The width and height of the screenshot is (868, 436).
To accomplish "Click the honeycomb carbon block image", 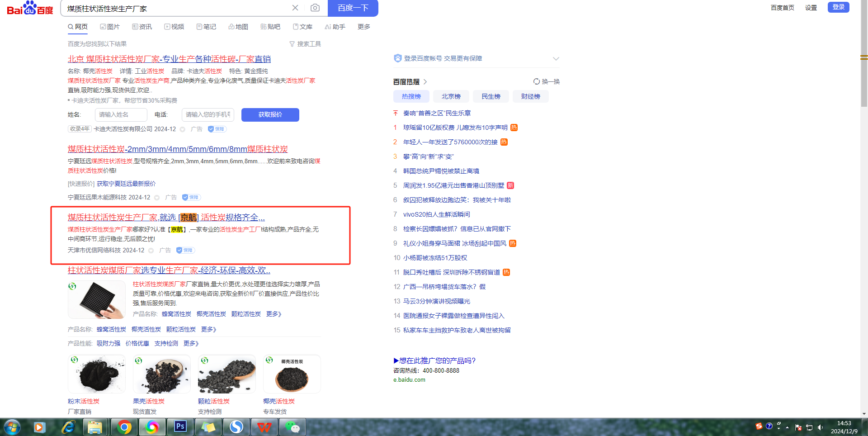I will point(97,300).
